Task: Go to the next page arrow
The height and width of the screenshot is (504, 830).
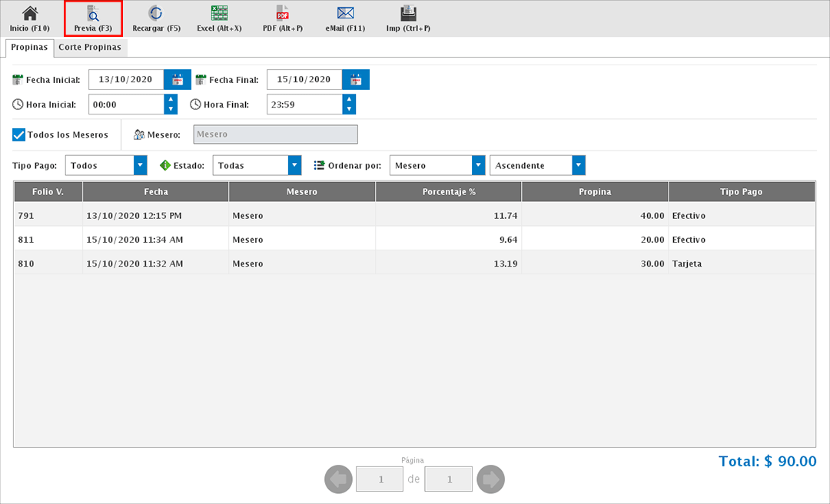Action: (x=490, y=479)
